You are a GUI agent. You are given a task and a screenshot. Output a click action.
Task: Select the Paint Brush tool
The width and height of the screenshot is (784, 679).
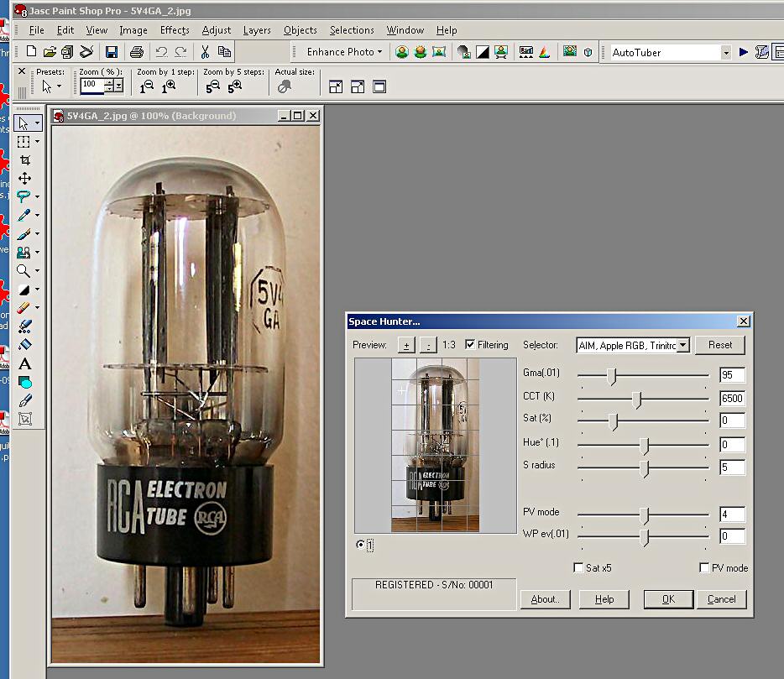point(23,234)
